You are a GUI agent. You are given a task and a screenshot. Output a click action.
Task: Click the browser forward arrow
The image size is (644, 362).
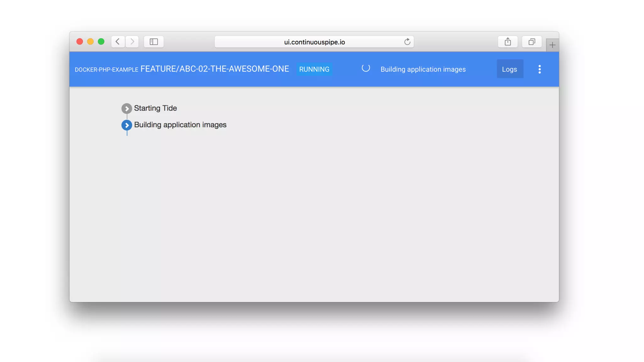132,41
